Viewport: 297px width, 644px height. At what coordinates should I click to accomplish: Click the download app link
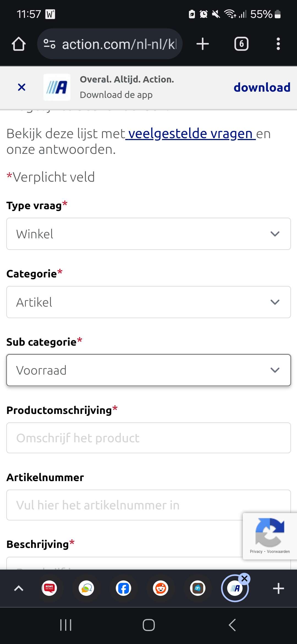(x=262, y=87)
